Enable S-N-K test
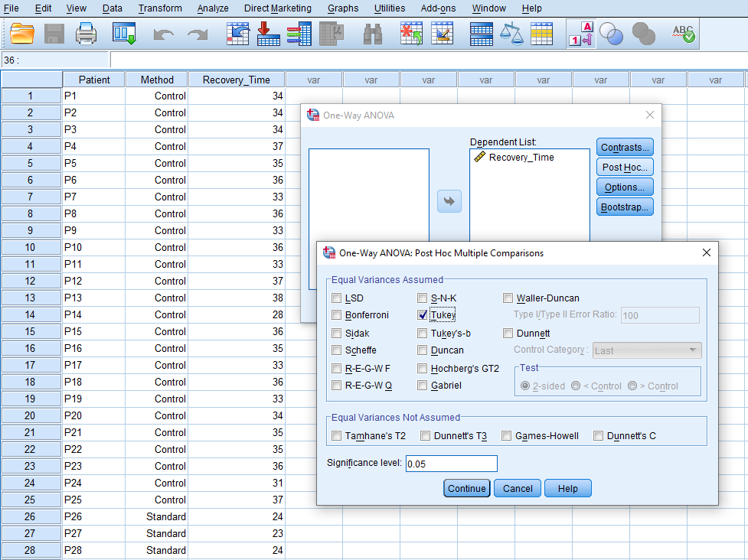 422,298
